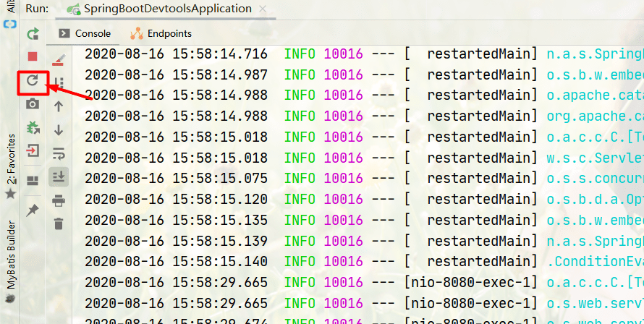Close the SpringBootDevtoolsApplication run tab
This screenshot has height=324, width=644.
pyautogui.click(x=263, y=9)
